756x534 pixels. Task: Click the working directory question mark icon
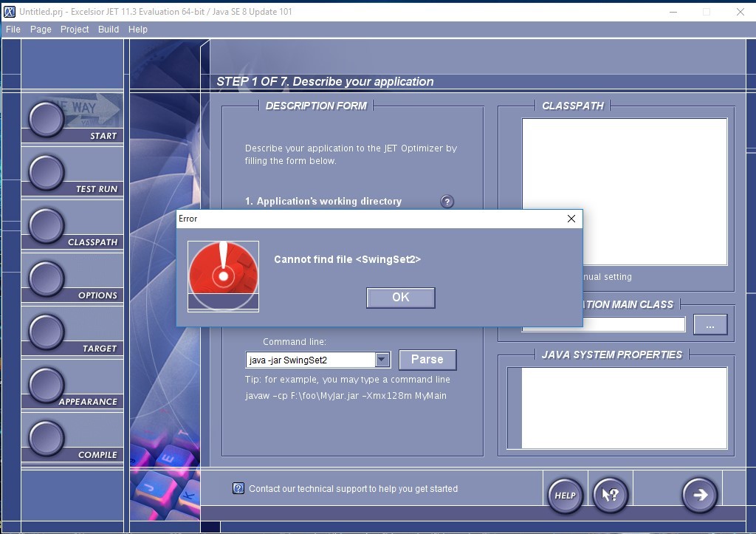click(x=447, y=202)
